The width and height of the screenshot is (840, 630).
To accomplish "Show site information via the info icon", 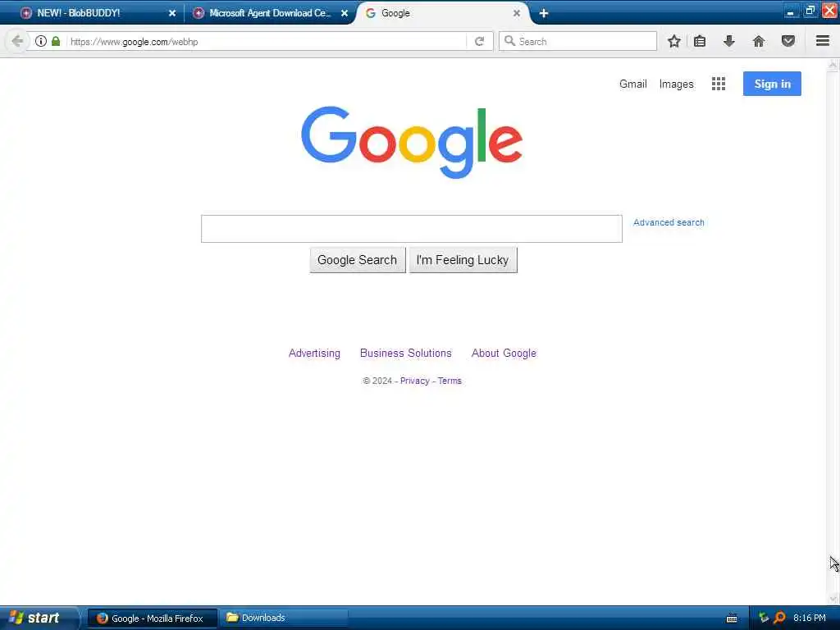I will tap(41, 41).
